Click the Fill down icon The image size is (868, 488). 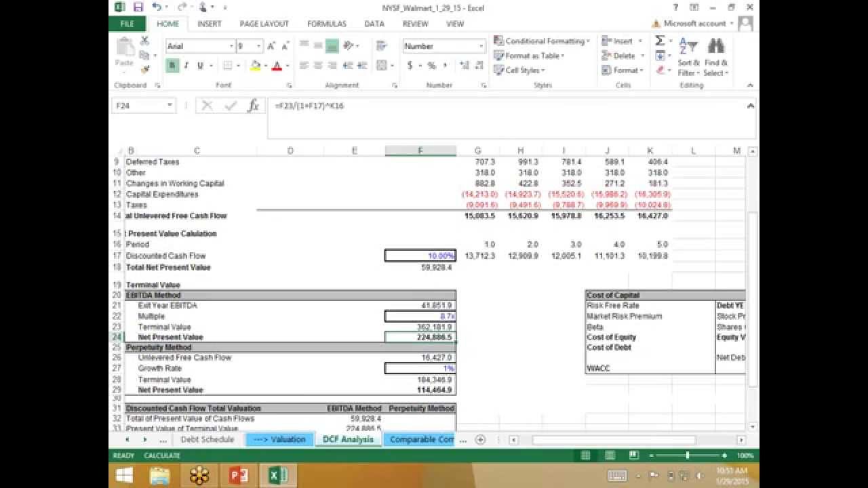[x=659, y=56]
